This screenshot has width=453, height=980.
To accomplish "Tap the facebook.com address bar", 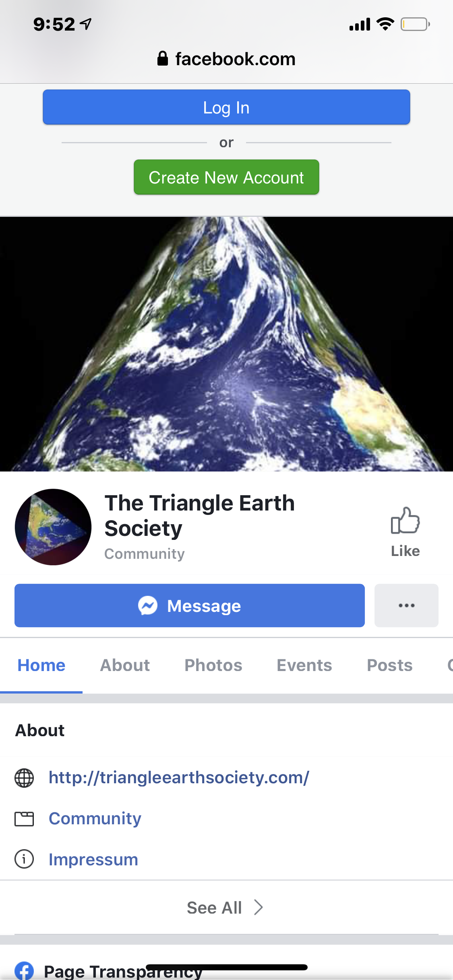I will 226,59.
